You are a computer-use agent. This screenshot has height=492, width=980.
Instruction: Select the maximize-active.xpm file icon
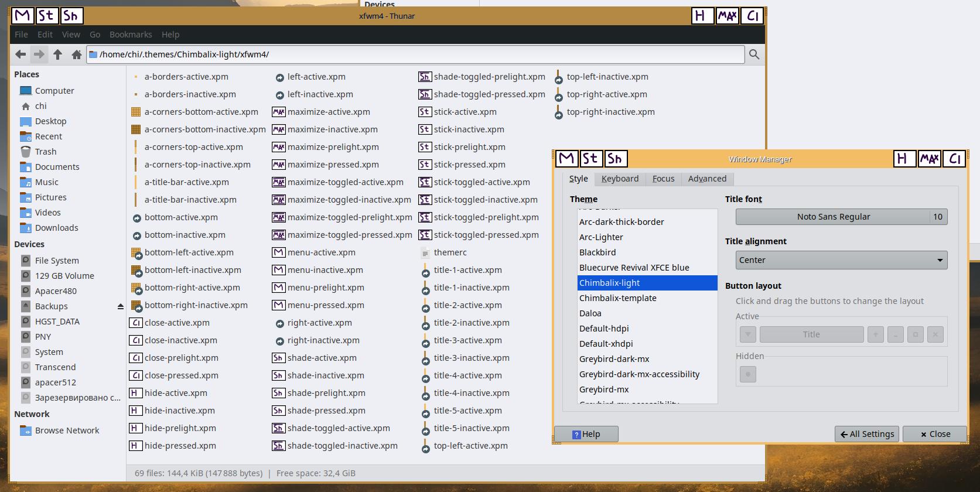[279, 112]
